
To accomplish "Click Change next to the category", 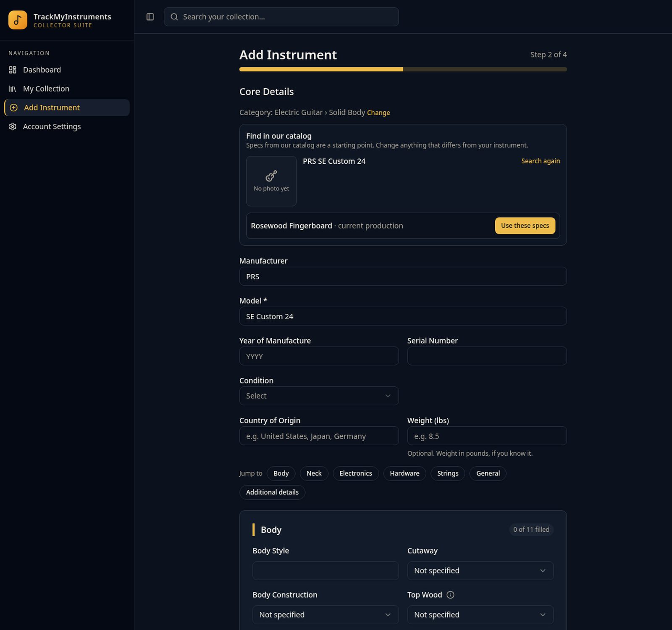I will 378,113.
